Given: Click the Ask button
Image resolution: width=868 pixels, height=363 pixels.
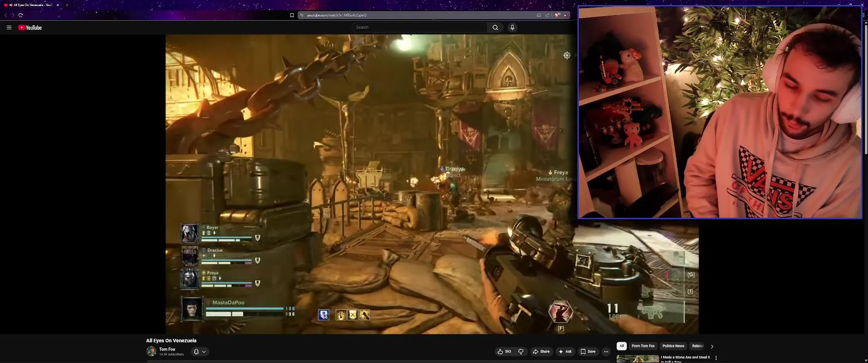Looking at the screenshot, I should [x=565, y=351].
